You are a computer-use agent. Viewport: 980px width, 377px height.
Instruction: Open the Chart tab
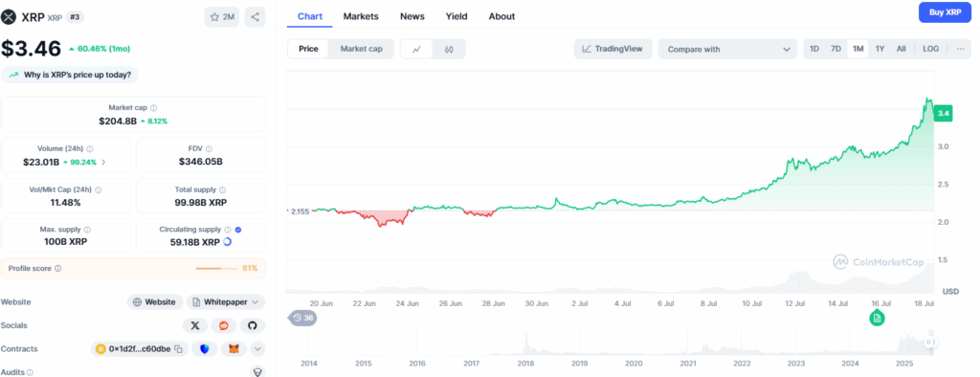(310, 16)
